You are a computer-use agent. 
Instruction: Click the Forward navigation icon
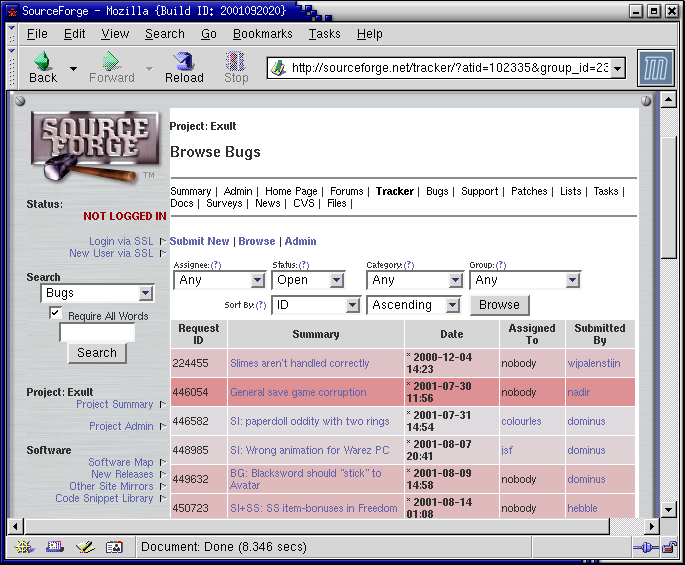111,61
